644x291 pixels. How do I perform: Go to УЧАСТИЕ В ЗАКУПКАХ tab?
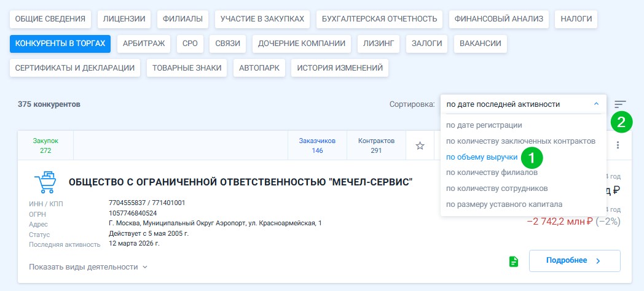[262, 19]
